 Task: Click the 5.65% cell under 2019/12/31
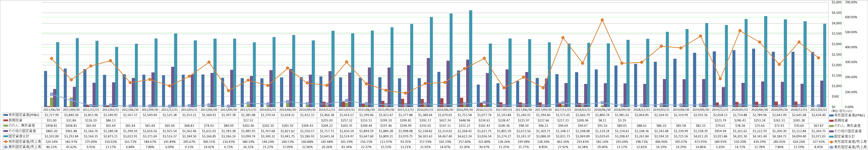[720, 147]
